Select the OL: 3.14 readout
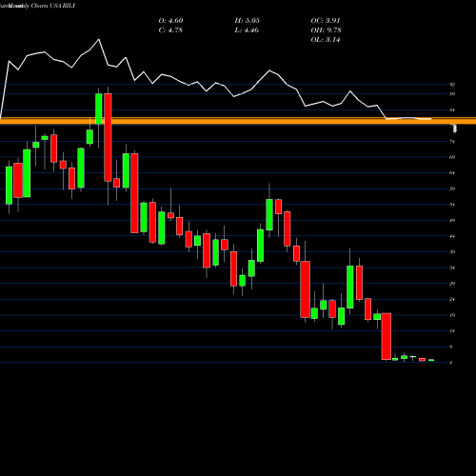The image size is (476, 476). point(326,40)
